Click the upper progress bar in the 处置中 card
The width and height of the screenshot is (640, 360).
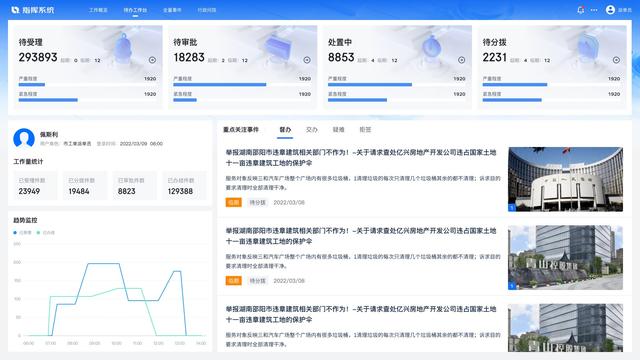[x=397, y=84]
